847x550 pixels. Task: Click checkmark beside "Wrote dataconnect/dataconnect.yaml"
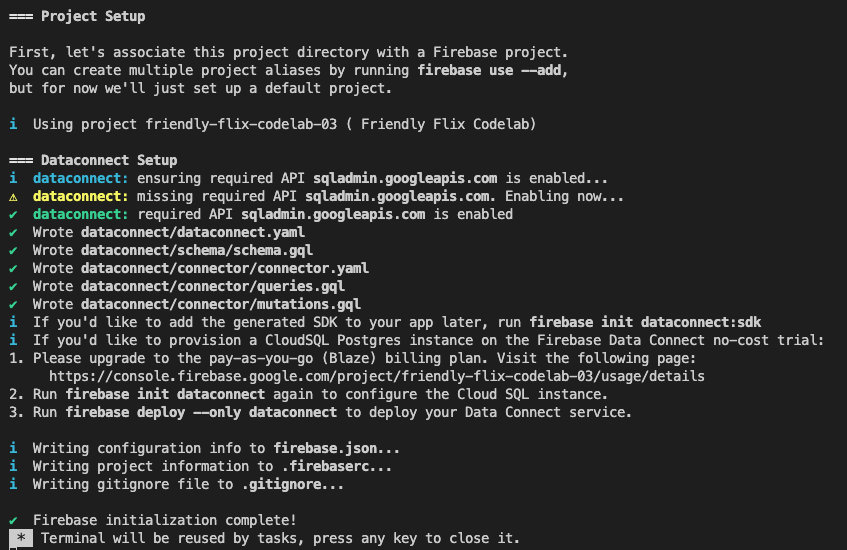(13, 232)
